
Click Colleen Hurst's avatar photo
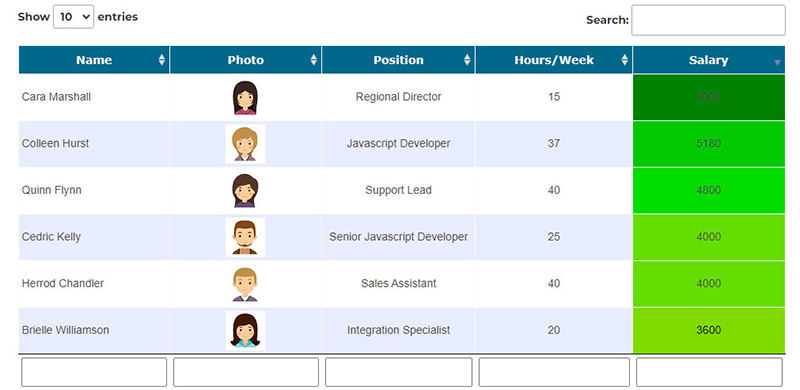tap(245, 144)
